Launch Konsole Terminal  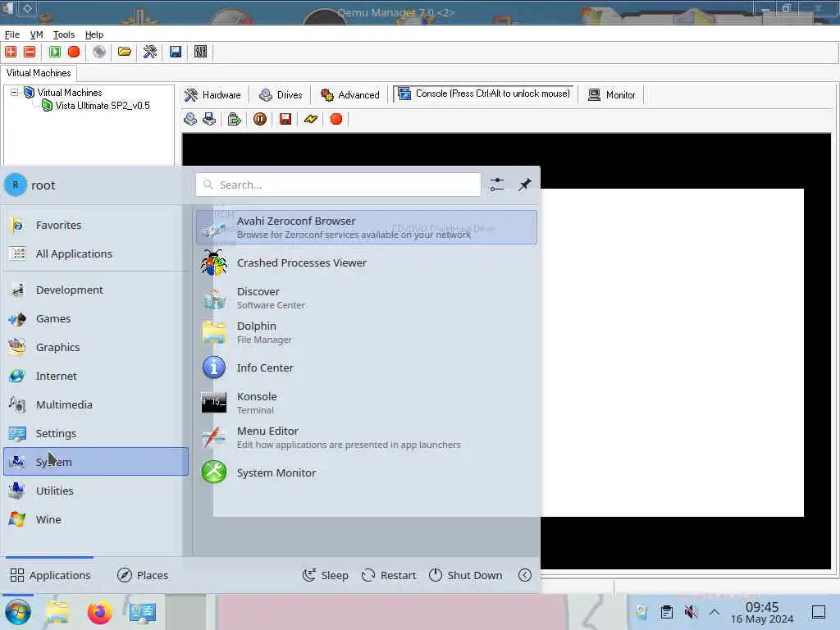pyautogui.click(x=367, y=403)
